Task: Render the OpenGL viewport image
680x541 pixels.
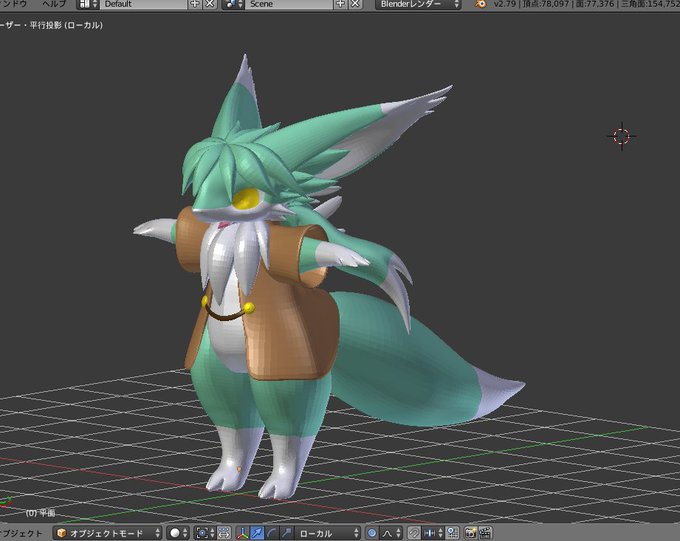Action: (471, 533)
